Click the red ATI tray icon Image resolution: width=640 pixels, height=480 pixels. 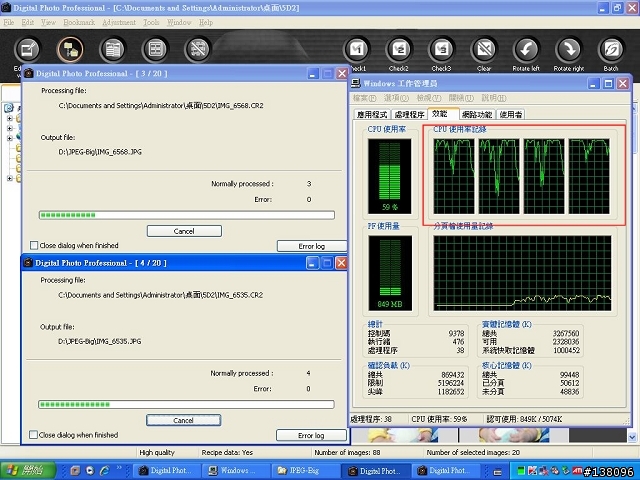pos(577,471)
